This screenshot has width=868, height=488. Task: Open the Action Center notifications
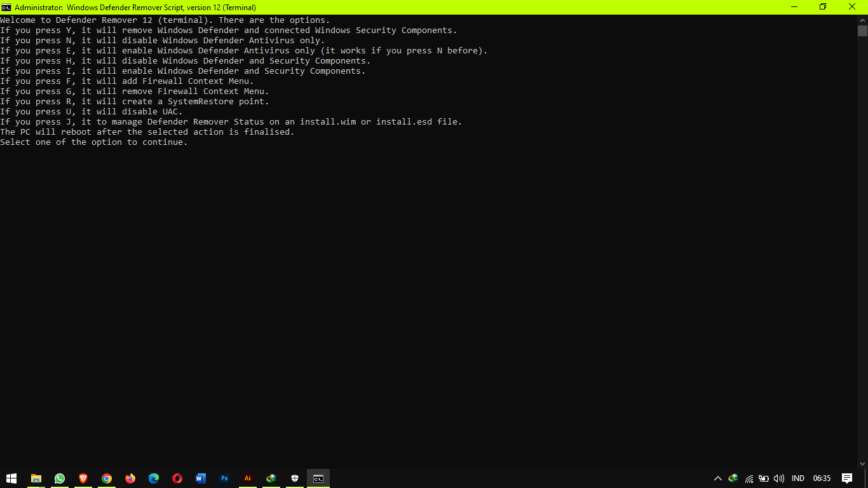846,478
